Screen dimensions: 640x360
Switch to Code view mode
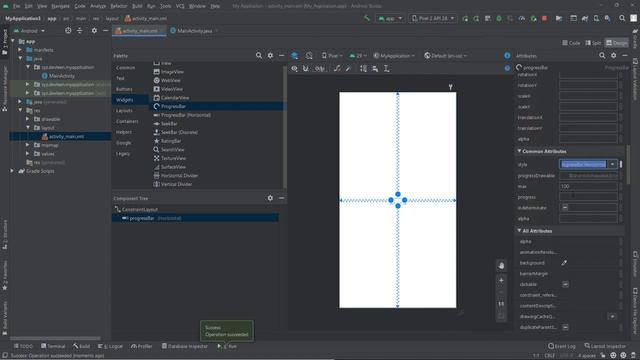coord(571,42)
